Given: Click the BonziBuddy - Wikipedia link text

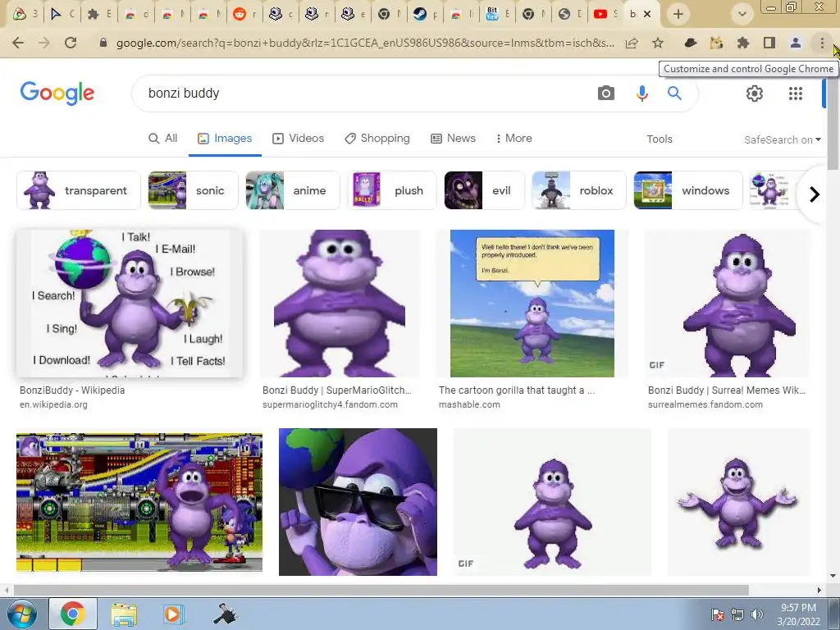Looking at the screenshot, I should pyautogui.click(x=72, y=390).
